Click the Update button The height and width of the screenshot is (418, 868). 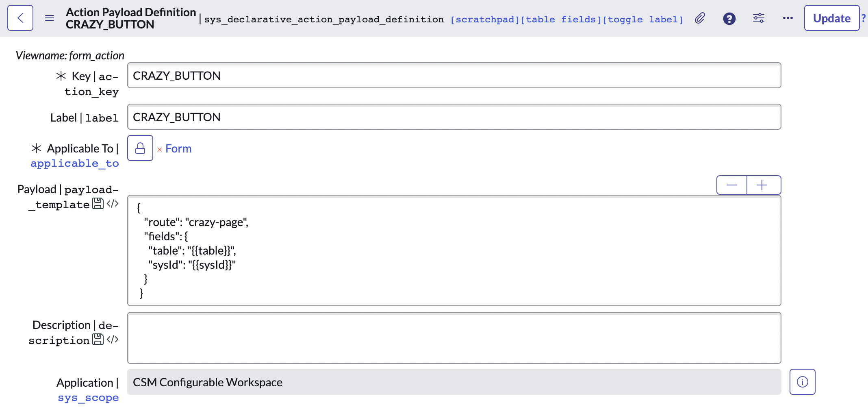coord(831,18)
